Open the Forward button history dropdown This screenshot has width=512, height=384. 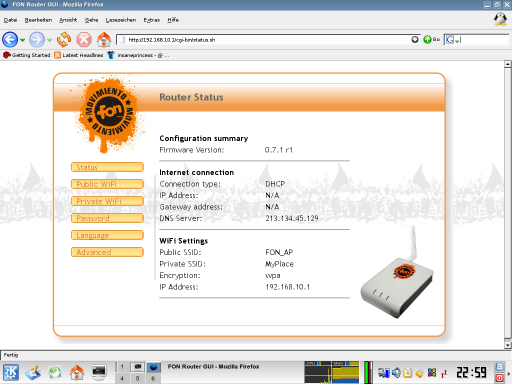click(49, 40)
